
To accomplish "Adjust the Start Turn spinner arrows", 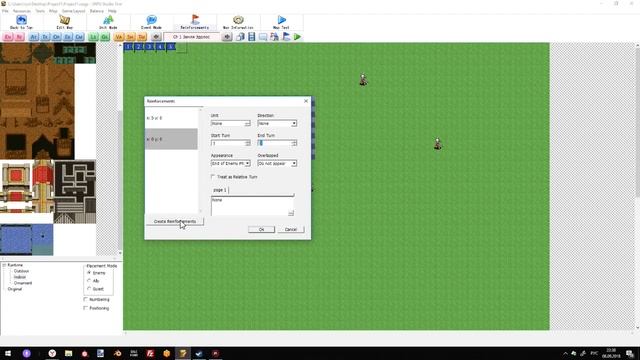I will point(247,143).
